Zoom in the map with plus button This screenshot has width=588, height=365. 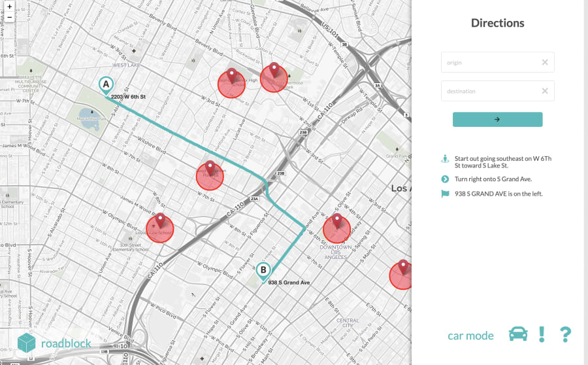click(x=9, y=7)
